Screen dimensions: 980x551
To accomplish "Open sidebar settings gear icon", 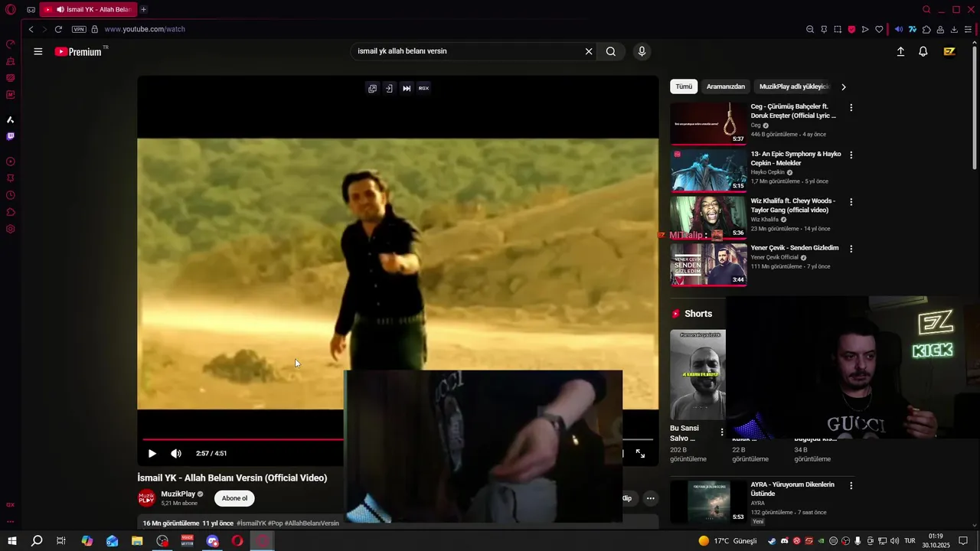I will click(x=11, y=229).
